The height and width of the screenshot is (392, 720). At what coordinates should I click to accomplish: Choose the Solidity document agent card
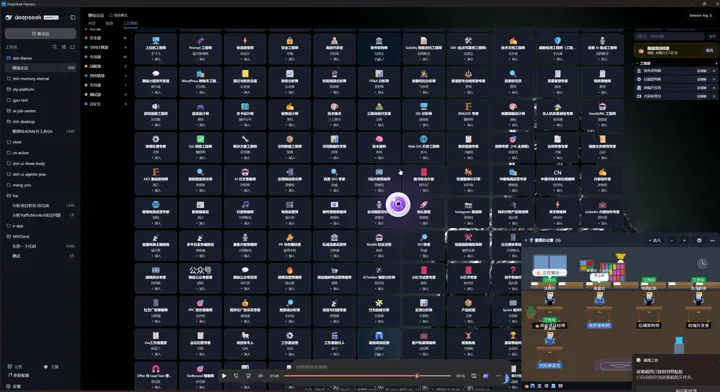[423, 48]
